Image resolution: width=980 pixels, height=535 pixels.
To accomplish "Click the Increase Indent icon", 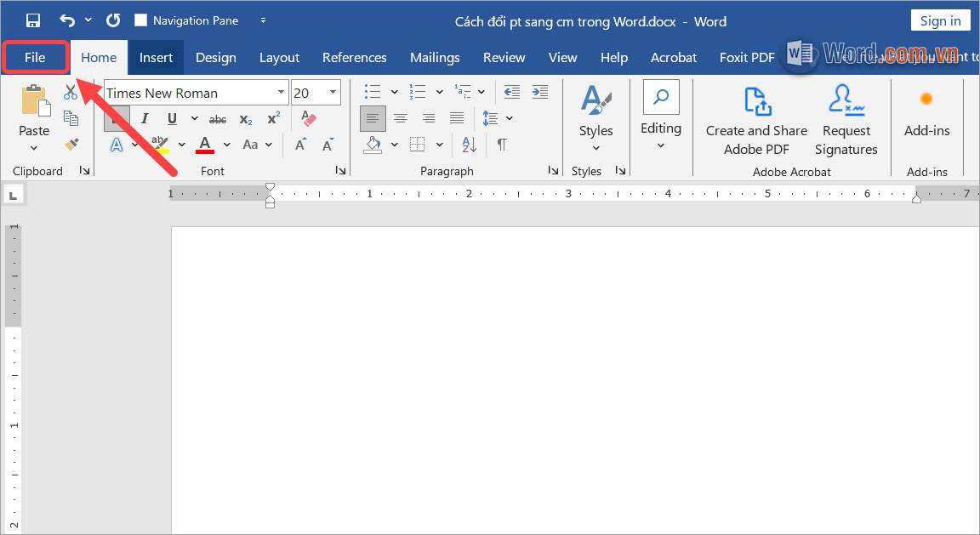I will (540, 92).
